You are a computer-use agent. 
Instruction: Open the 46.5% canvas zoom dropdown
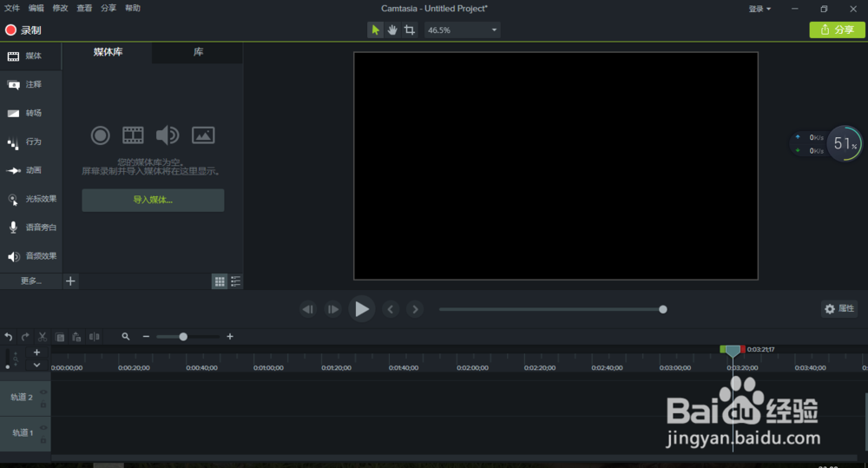[x=463, y=30]
